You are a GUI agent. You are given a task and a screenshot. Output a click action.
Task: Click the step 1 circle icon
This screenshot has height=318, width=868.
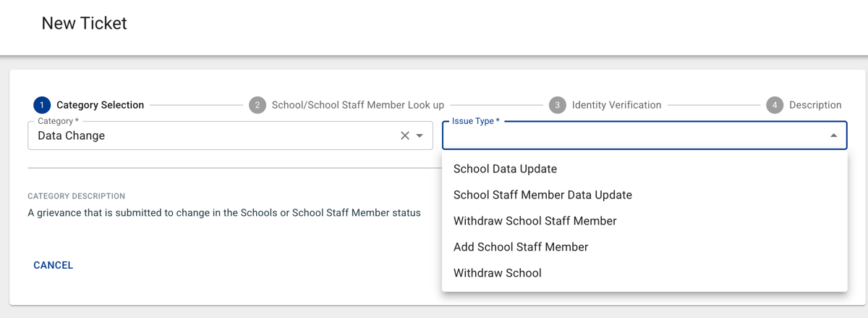(x=42, y=105)
